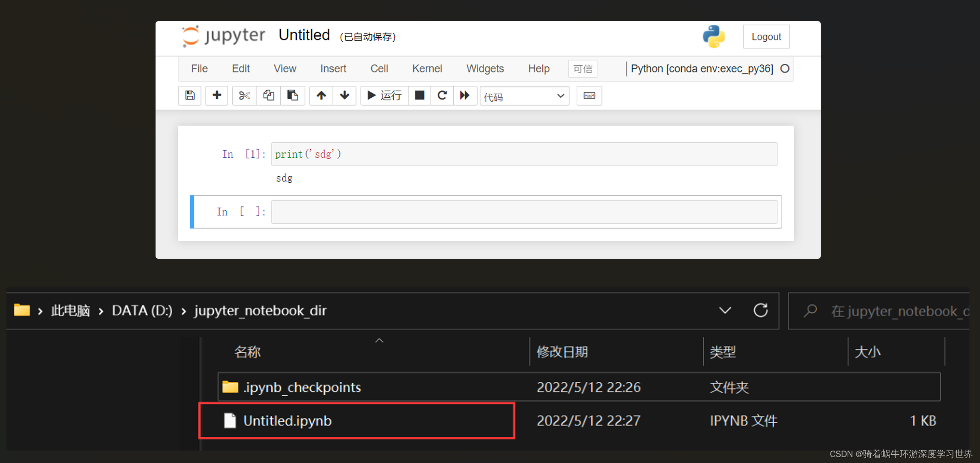Click the Explorer search box
The height and width of the screenshot is (463, 980).
tap(879, 311)
